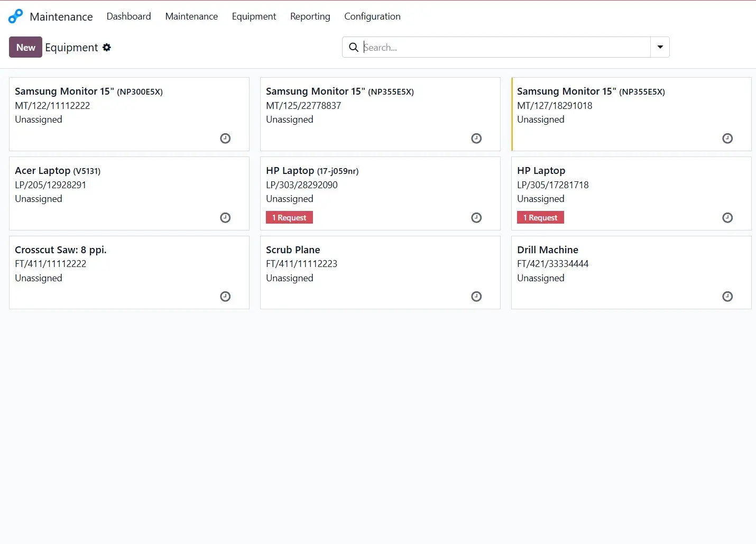Open the Maintenance top menu item

coord(191,16)
